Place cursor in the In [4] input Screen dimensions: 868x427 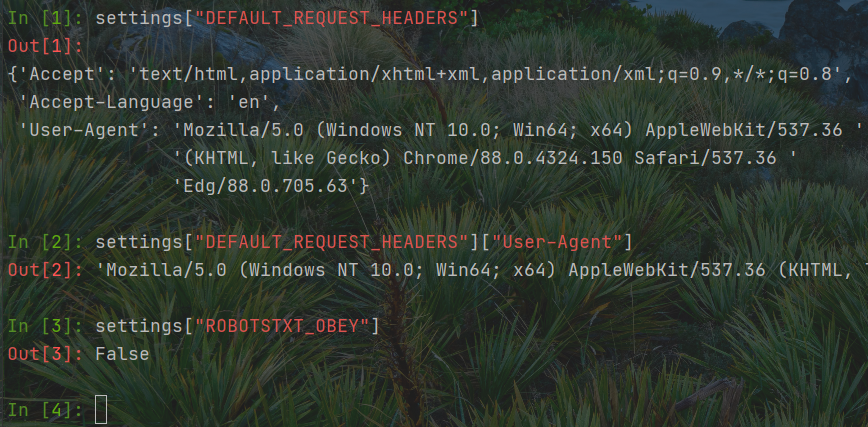pos(101,410)
